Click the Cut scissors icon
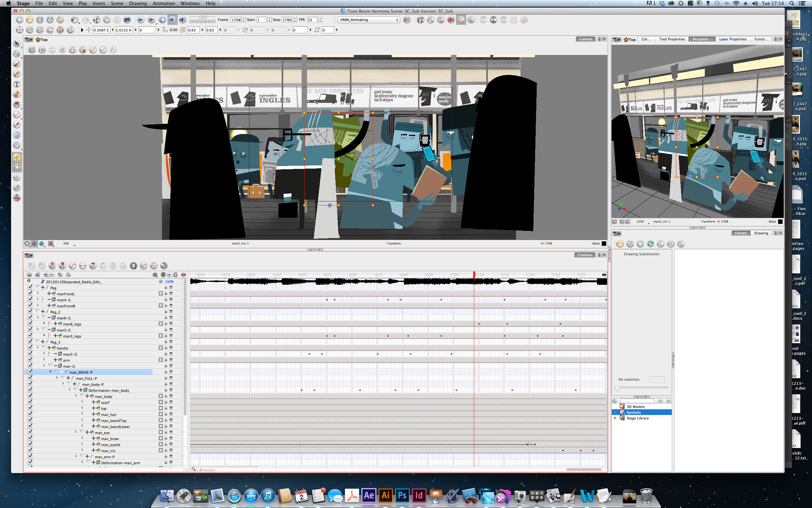This screenshot has height=508, width=812. click(x=97, y=20)
